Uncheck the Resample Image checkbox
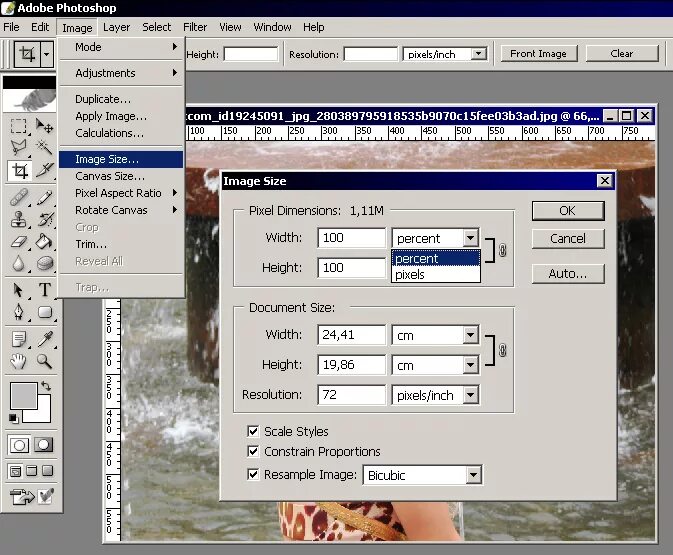Viewport: 673px width, 555px height. point(253,474)
